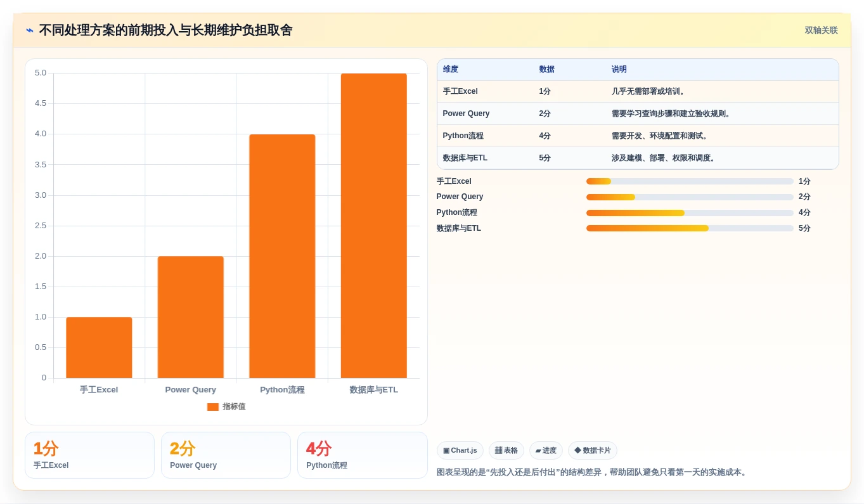The width and height of the screenshot is (864, 504).
Task: Select the 数据卡片 tag chip
Action: click(593, 451)
